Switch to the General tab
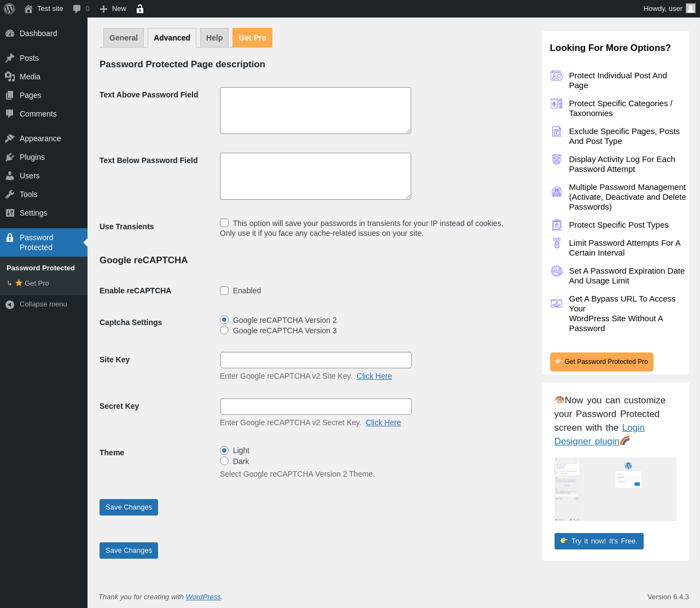Viewport: 700px width, 608px height. click(x=124, y=38)
